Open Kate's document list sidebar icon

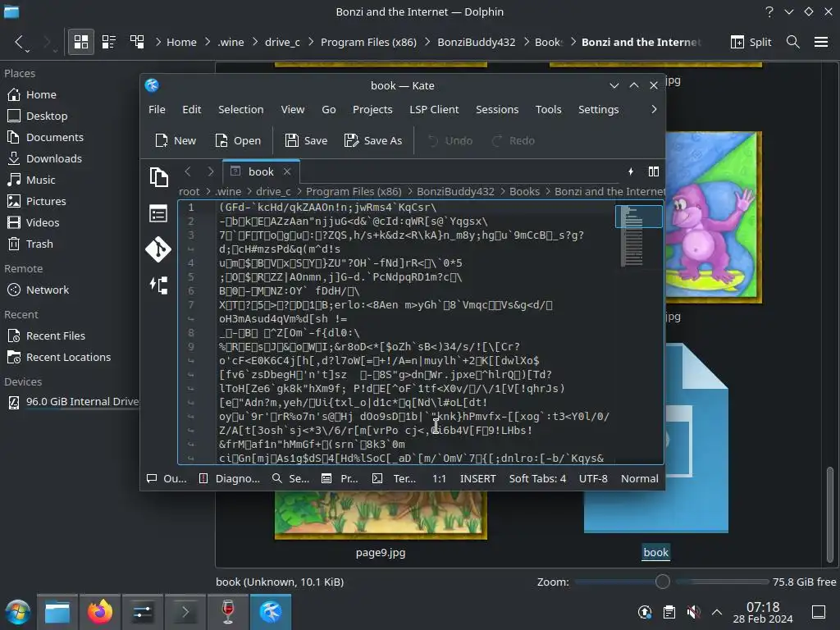(x=158, y=214)
